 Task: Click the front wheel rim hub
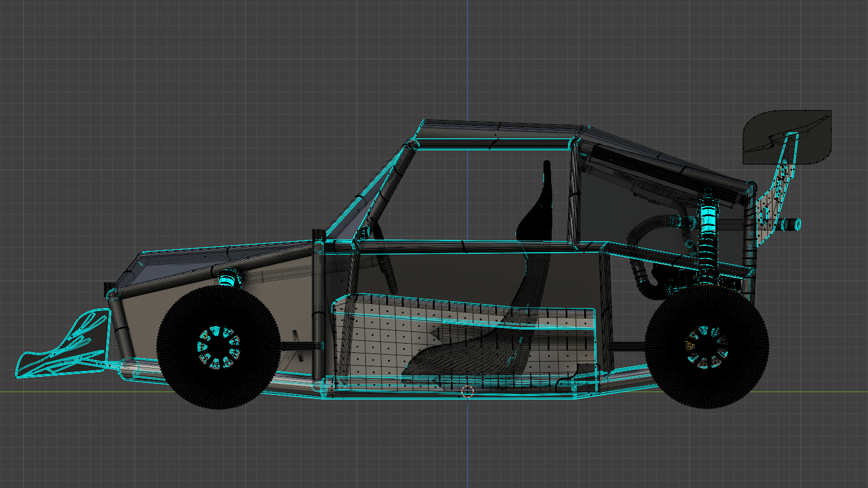(x=219, y=347)
